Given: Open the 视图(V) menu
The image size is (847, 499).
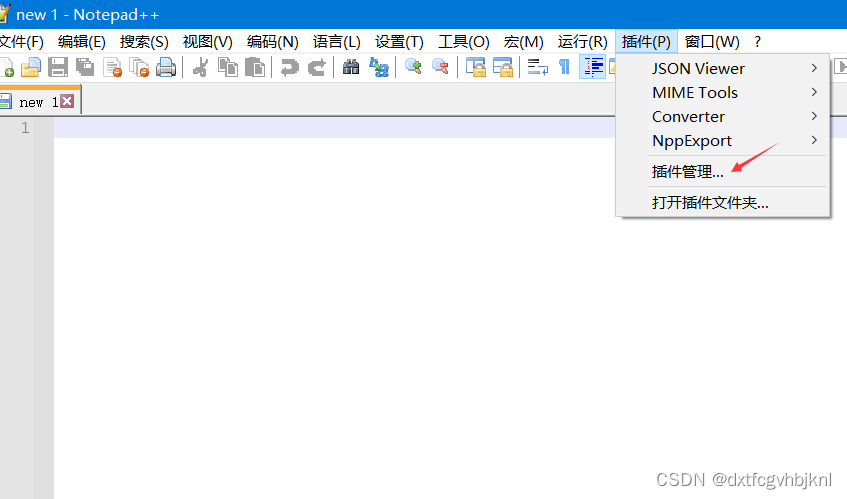Looking at the screenshot, I should [x=207, y=42].
